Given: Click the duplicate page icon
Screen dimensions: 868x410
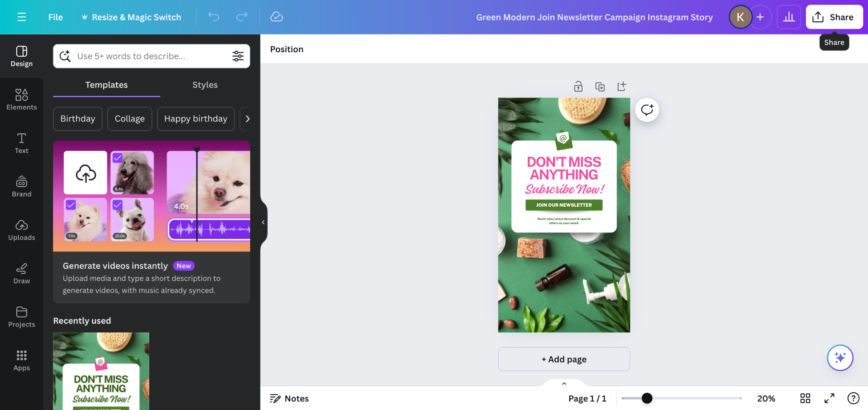Looking at the screenshot, I should 600,87.
